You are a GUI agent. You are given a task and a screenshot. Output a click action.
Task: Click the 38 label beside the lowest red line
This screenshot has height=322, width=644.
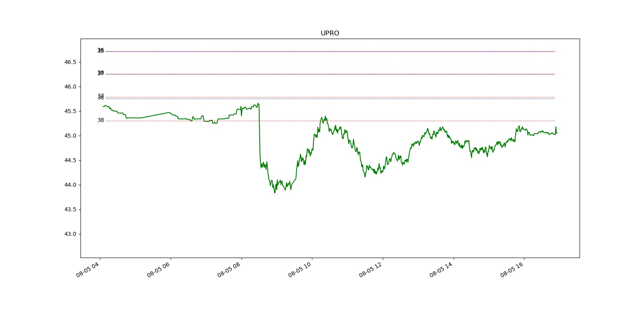coord(101,120)
